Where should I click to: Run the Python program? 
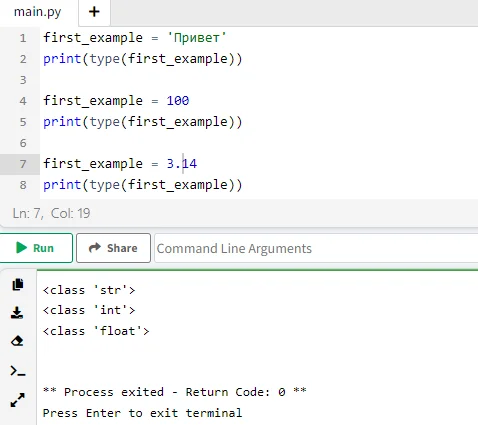click(35, 248)
